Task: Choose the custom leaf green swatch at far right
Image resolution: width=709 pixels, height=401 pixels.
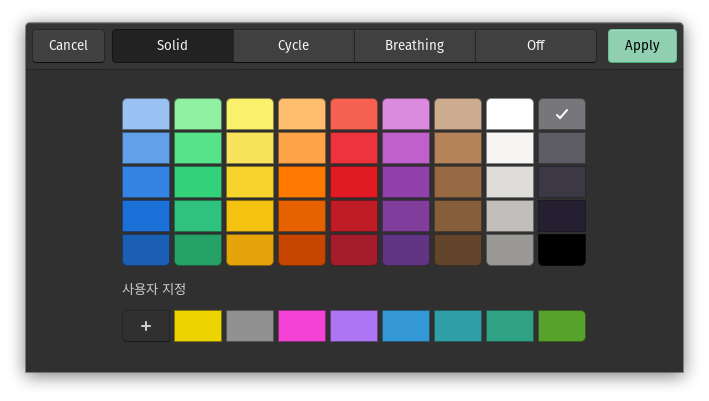Action: [562, 326]
